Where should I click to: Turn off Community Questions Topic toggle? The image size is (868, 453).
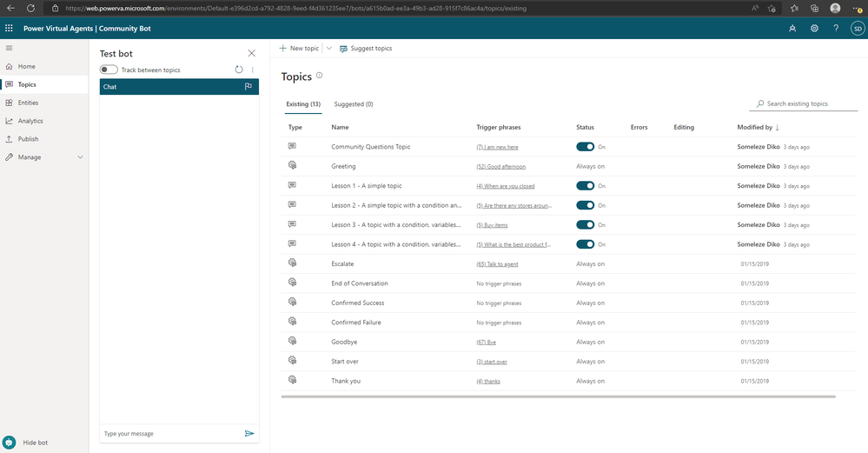click(x=585, y=147)
